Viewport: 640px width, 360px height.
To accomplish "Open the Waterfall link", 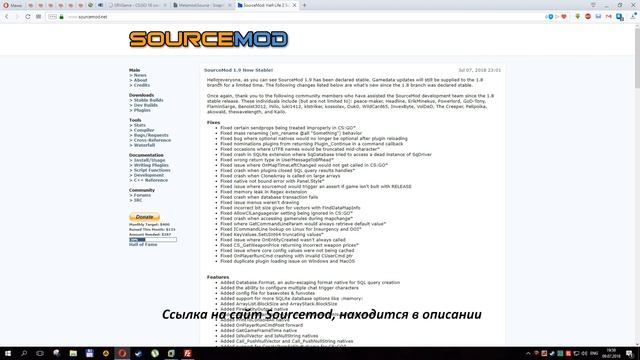I will 144,145.
